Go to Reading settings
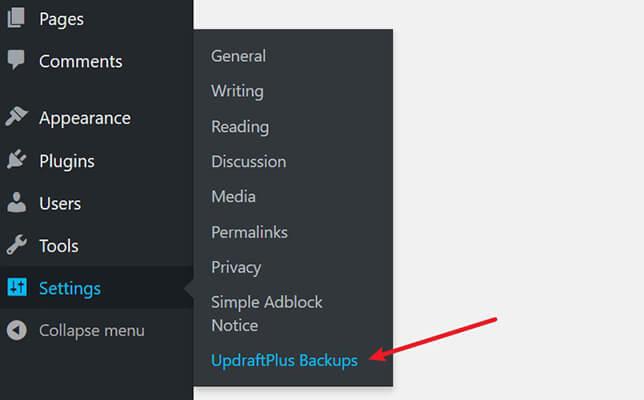 240,127
